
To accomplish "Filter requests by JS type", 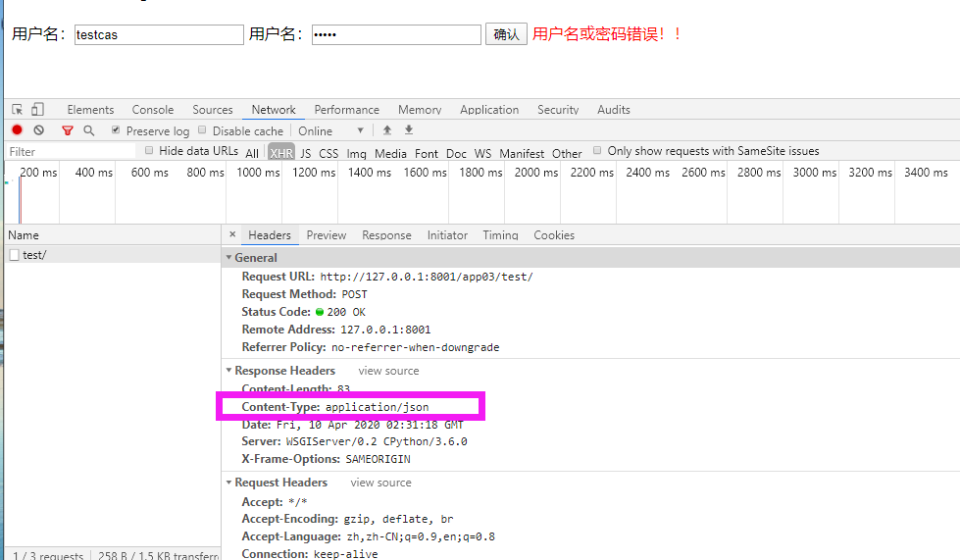I will pyautogui.click(x=306, y=153).
